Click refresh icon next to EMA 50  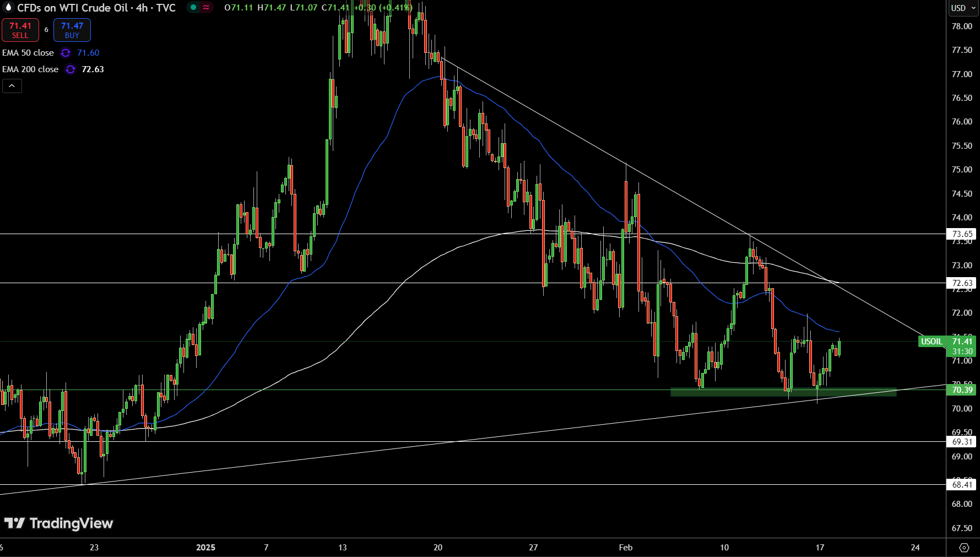coord(66,53)
